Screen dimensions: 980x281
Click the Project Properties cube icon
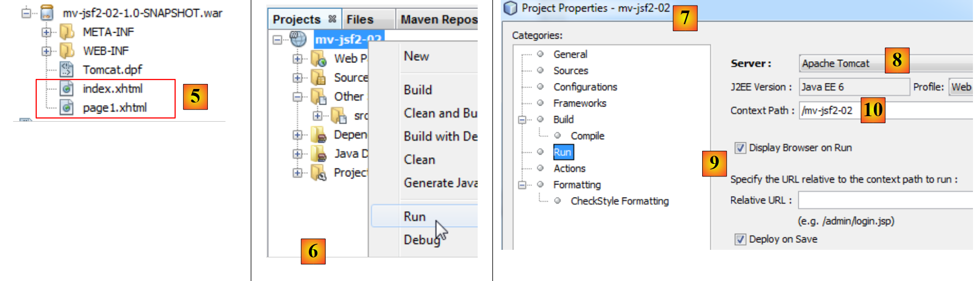point(510,8)
